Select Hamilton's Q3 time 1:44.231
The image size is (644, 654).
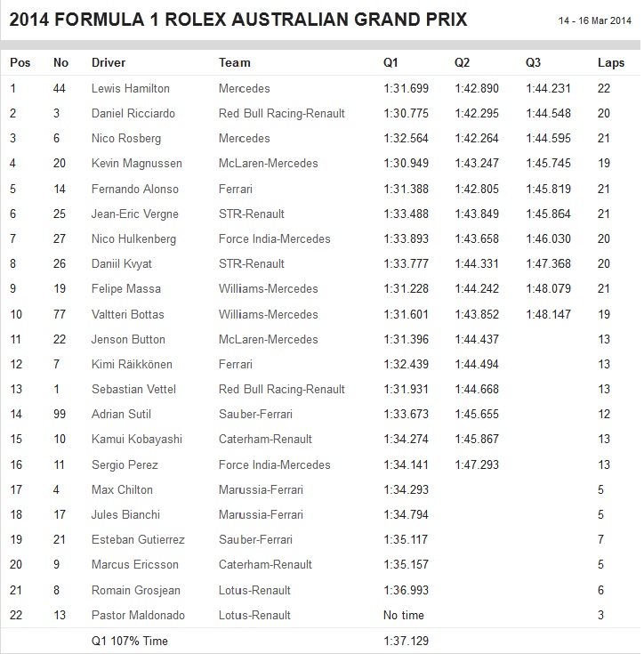pyautogui.click(x=547, y=88)
